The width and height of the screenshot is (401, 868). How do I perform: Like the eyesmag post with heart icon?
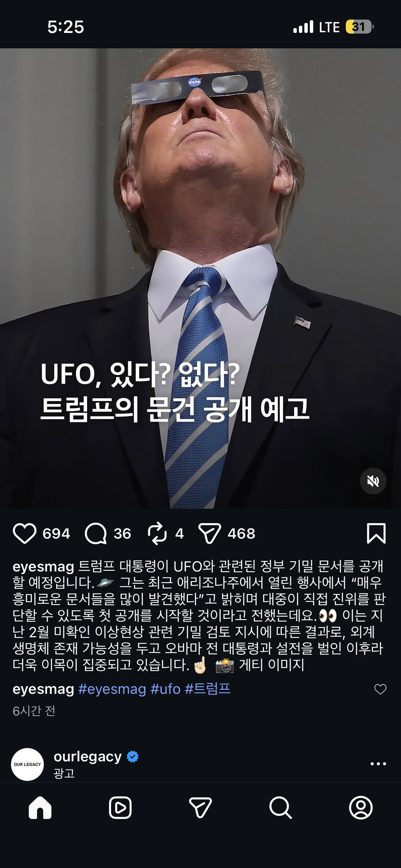pyautogui.click(x=24, y=533)
